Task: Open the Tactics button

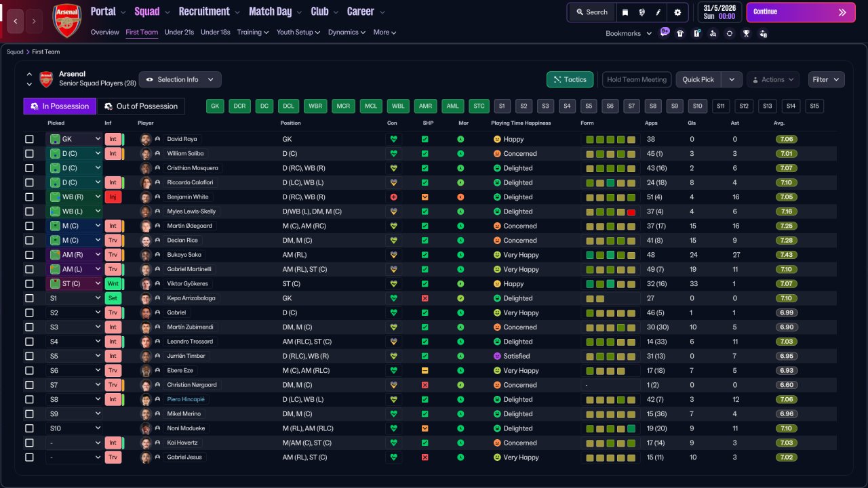Action: click(570, 79)
